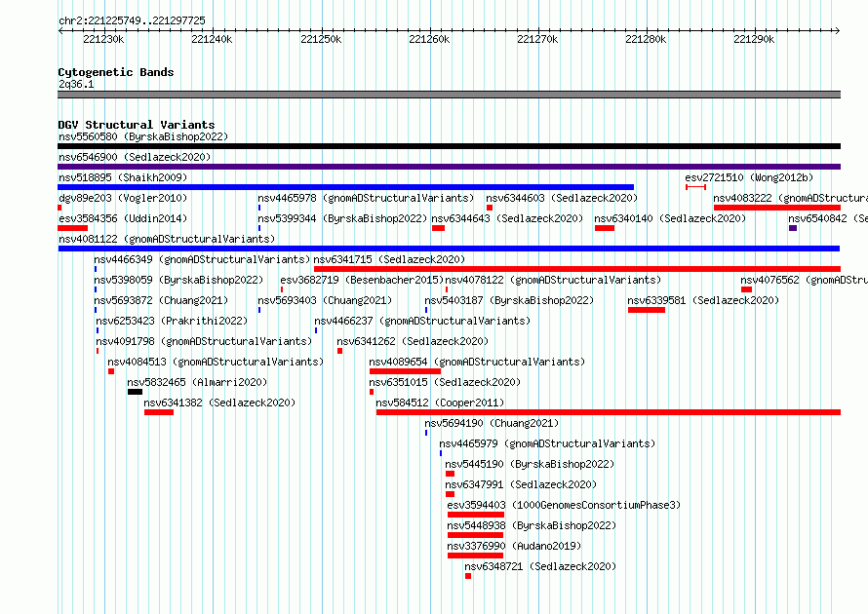Open the nsv6351015 (Sedlazeck2020) label
This screenshot has width=868, height=614.
tap(445, 382)
